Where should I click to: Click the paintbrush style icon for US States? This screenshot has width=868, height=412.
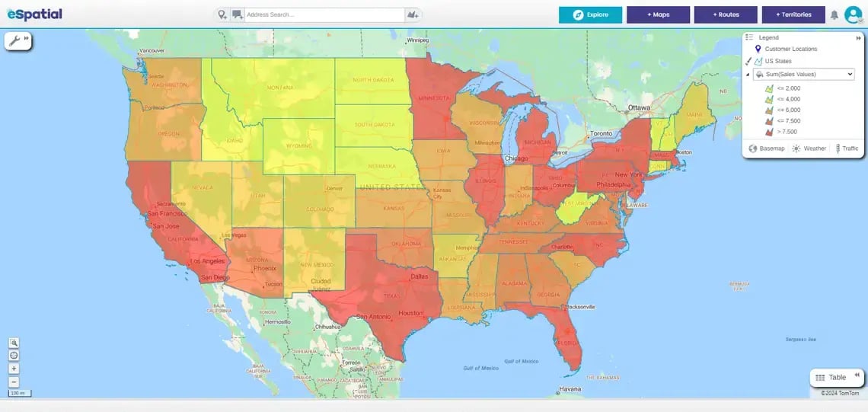pos(749,61)
